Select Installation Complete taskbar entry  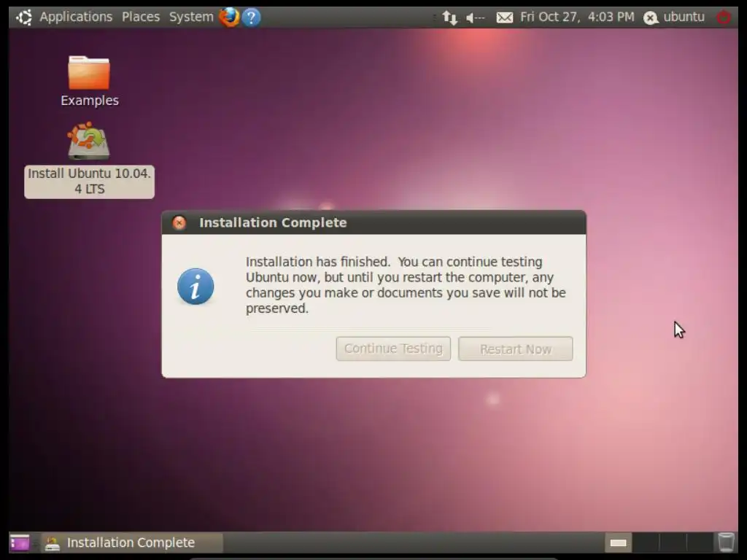tap(133, 542)
